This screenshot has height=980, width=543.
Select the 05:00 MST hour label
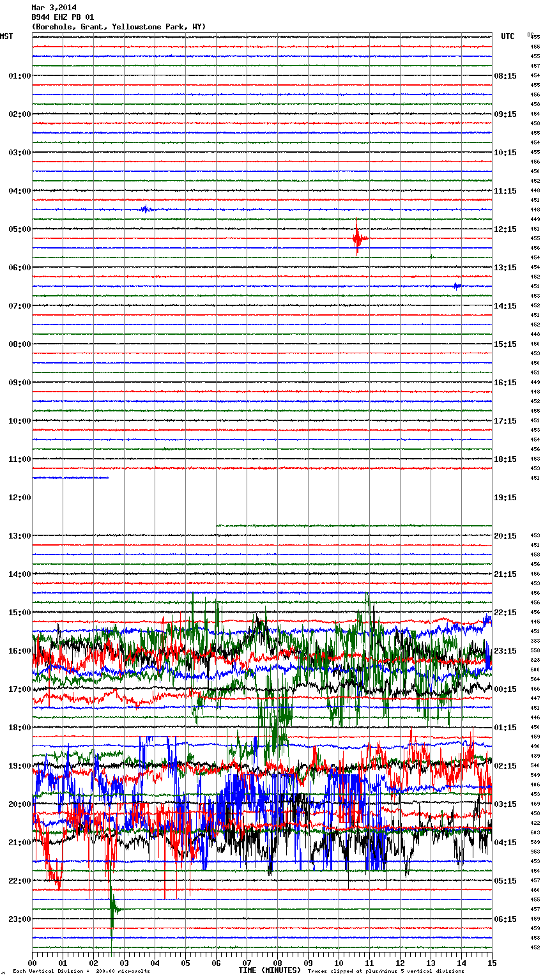tap(20, 229)
